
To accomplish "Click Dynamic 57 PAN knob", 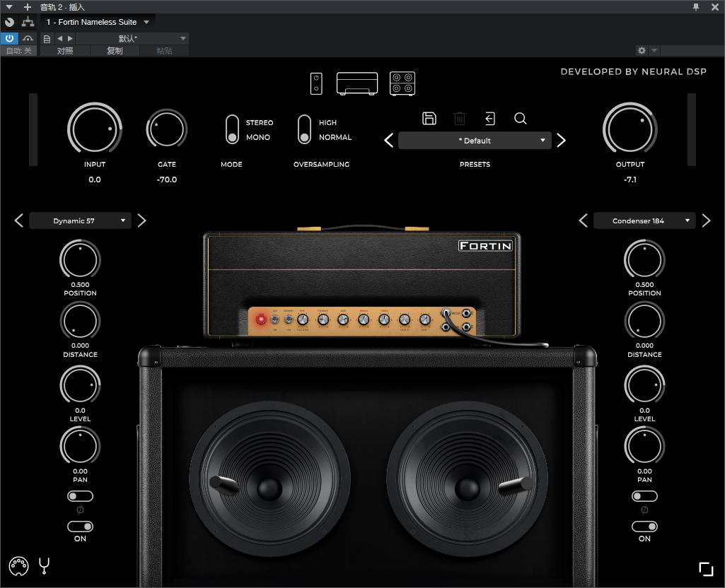I will [80, 446].
